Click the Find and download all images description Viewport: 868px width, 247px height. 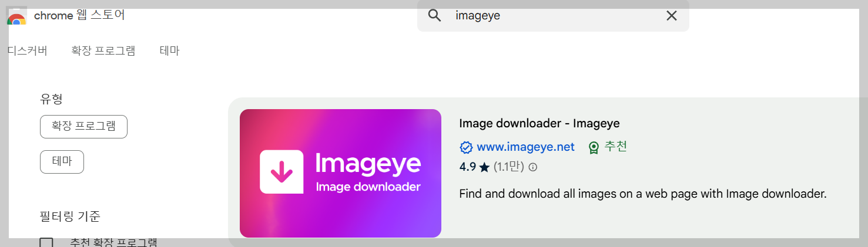[x=643, y=194]
